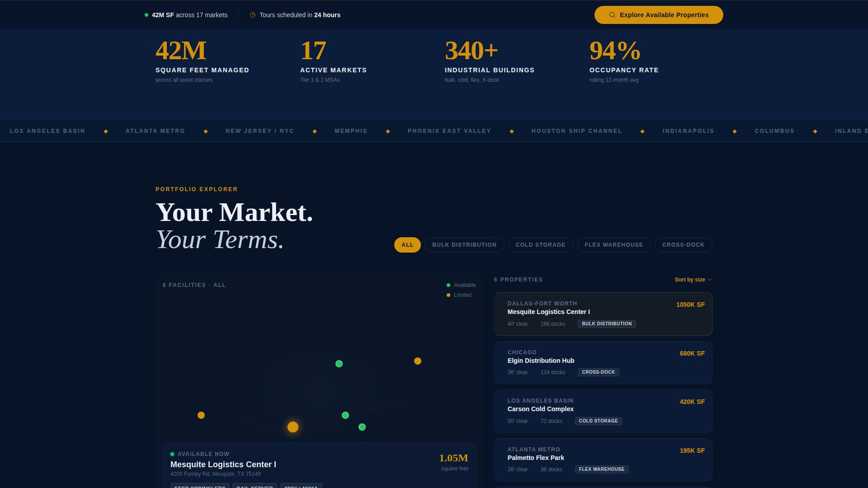Select ATLANTA METRO from the market ticker
Viewport: 868px width, 488px height.
[155, 131]
